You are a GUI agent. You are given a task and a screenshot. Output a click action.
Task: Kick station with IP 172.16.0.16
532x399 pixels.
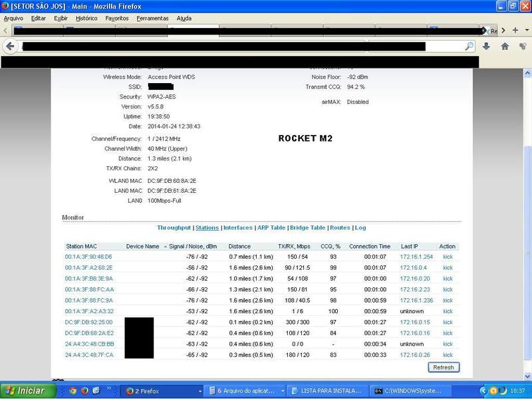click(448, 333)
